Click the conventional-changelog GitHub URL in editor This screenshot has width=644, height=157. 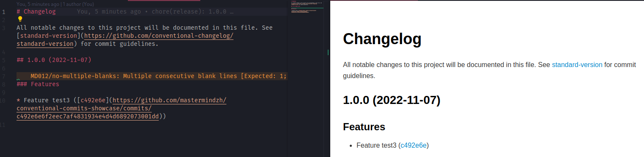tap(125, 39)
